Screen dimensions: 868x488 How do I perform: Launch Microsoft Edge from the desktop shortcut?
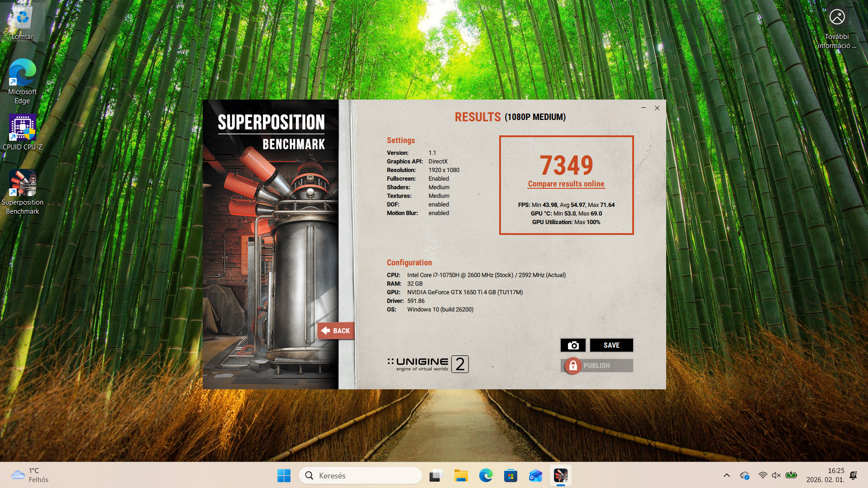(x=22, y=81)
